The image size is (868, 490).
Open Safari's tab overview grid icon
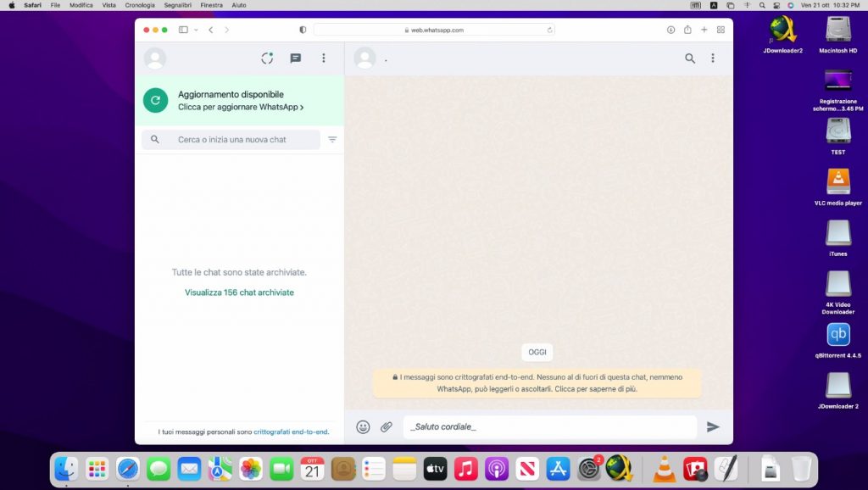[x=720, y=29]
